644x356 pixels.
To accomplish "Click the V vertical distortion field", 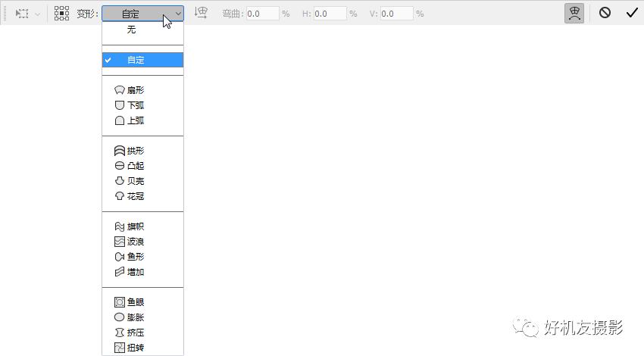I will click(x=397, y=14).
